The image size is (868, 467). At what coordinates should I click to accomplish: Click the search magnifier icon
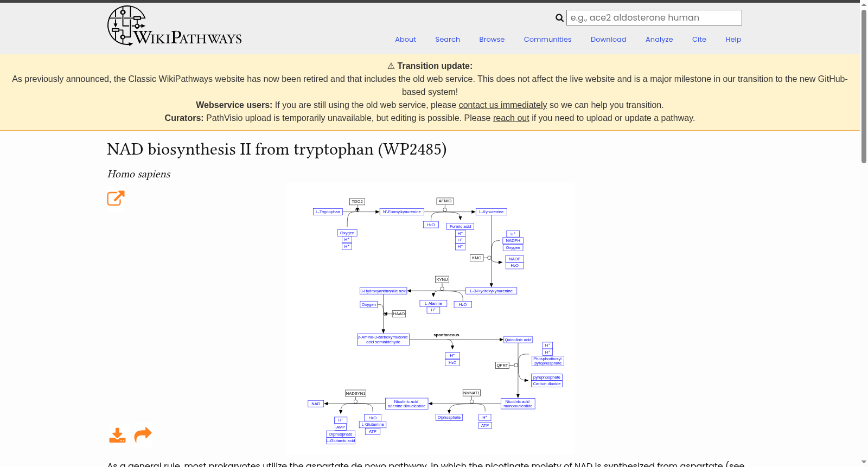coord(560,18)
